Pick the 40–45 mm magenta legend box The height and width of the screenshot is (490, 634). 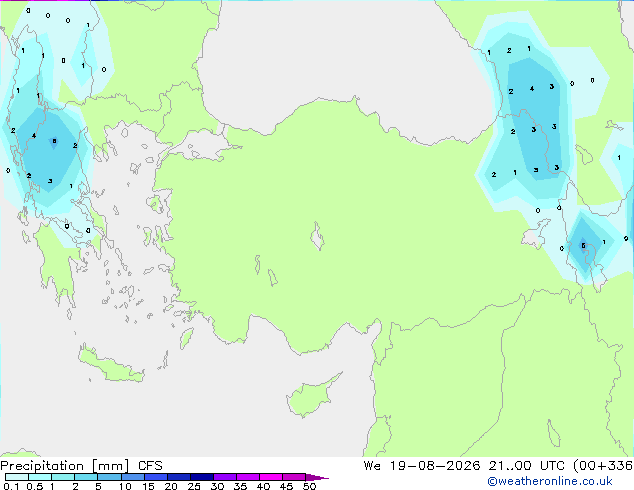click(271, 477)
